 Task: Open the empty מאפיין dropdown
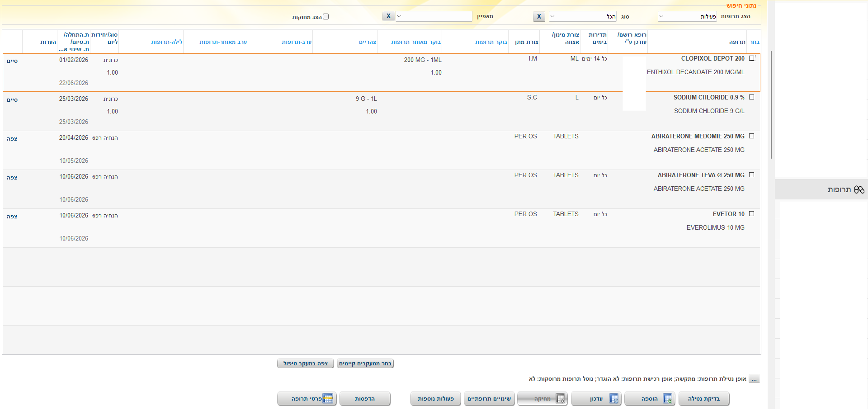[434, 16]
